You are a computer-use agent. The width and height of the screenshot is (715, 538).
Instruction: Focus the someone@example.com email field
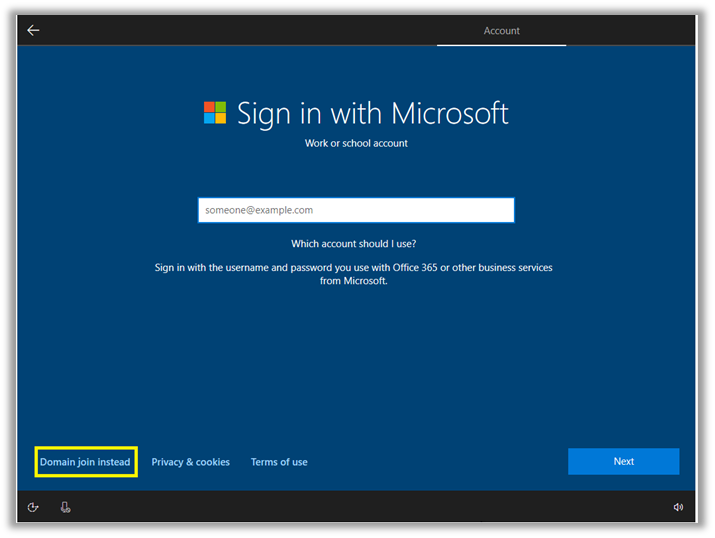pyautogui.click(x=356, y=210)
